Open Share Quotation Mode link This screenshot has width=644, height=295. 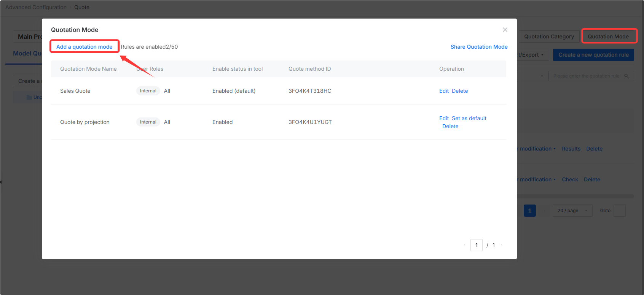click(479, 47)
